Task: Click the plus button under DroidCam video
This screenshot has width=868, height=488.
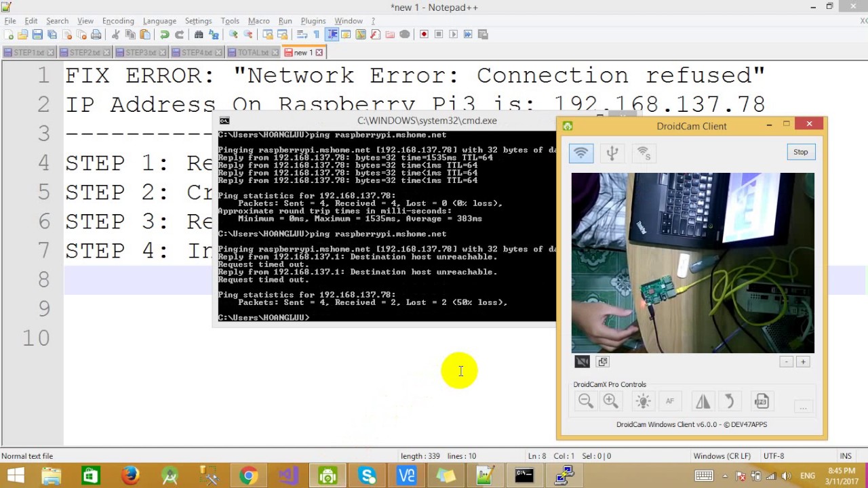Action: (x=803, y=362)
